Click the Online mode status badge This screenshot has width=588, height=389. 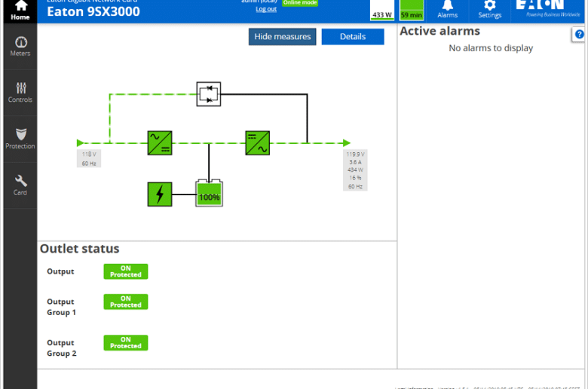(300, 3)
